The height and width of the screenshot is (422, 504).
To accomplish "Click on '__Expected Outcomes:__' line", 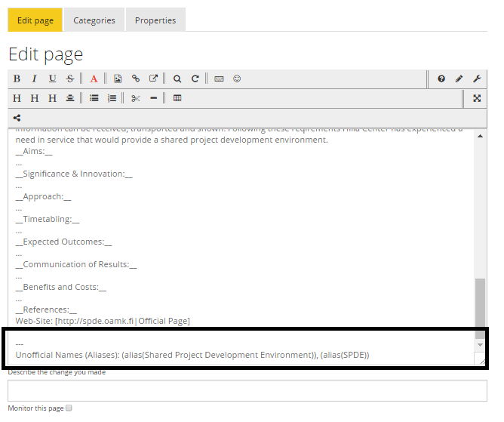I will [63, 242].
